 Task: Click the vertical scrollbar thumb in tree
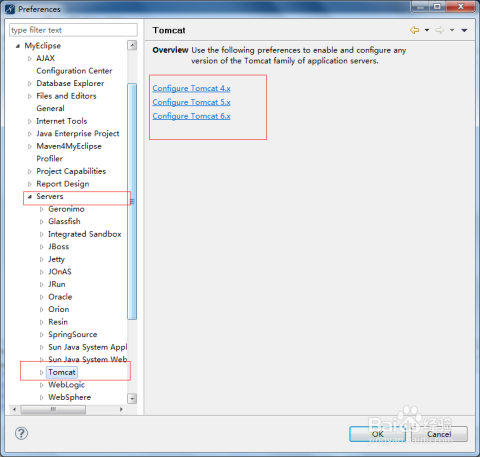click(132, 201)
